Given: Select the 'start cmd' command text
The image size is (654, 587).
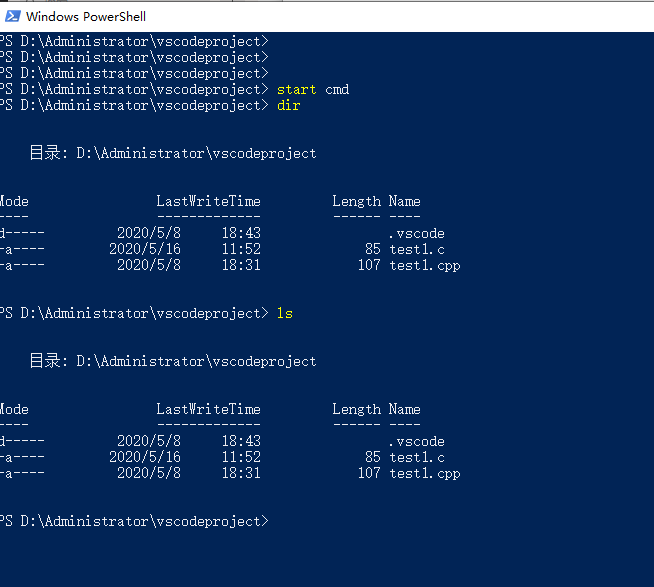Looking at the screenshot, I should point(313,90).
